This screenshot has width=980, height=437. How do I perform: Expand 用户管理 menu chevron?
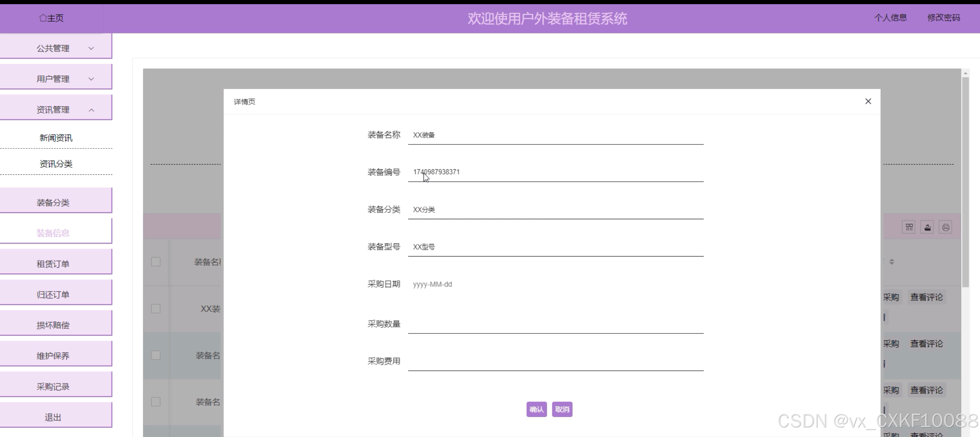tap(91, 79)
